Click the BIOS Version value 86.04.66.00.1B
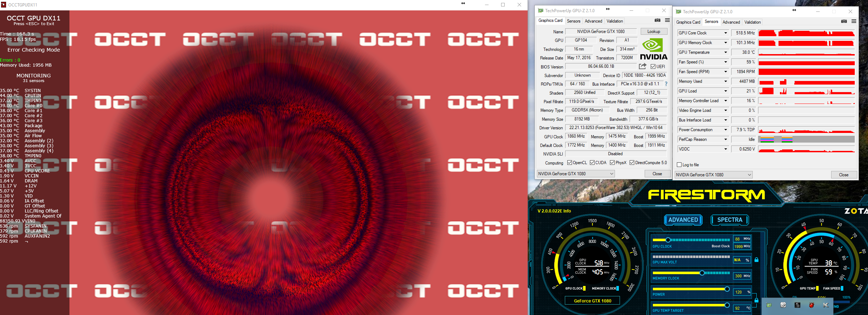 pyautogui.click(x=601, y=66)
